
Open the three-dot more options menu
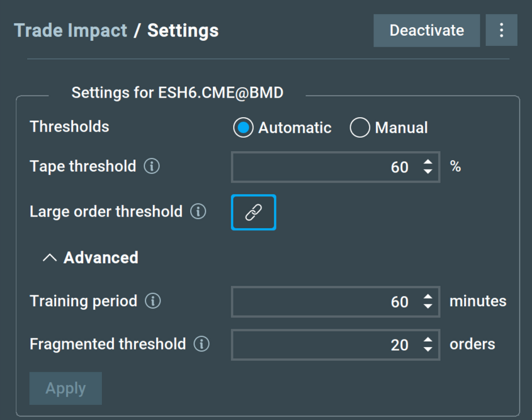pos(501,30)
